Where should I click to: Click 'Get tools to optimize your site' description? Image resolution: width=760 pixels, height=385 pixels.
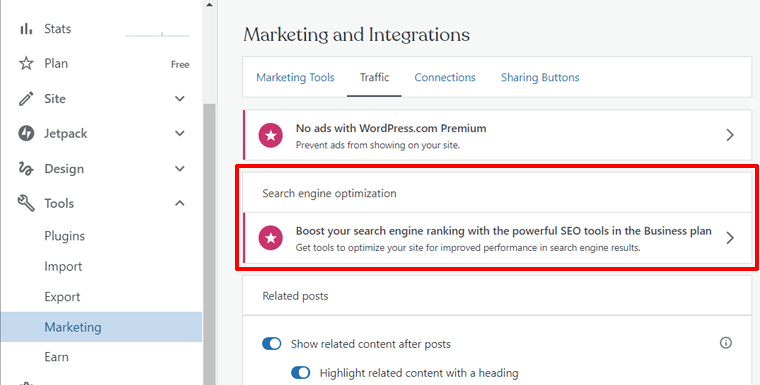(x=468, y=248)
